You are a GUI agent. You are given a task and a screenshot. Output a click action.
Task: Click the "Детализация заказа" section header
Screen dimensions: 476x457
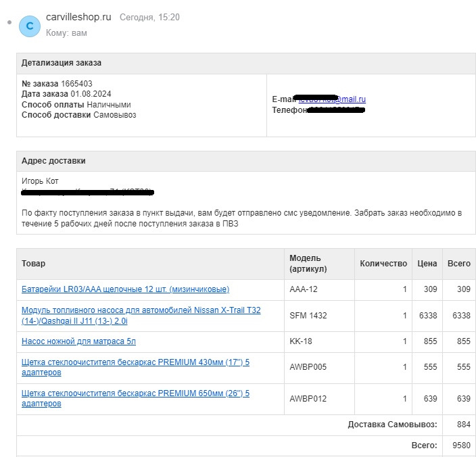coord(62,64)
